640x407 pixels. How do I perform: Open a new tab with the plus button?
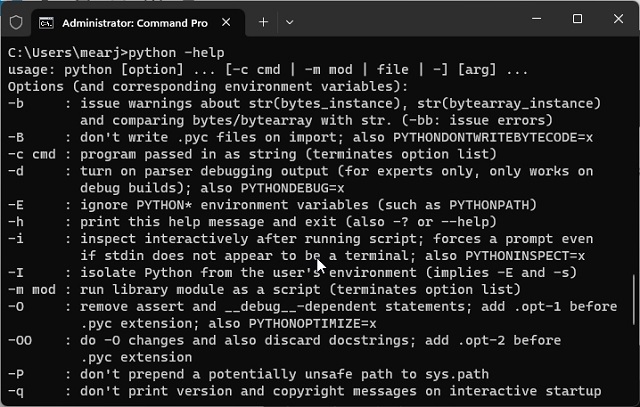point(263,20)
